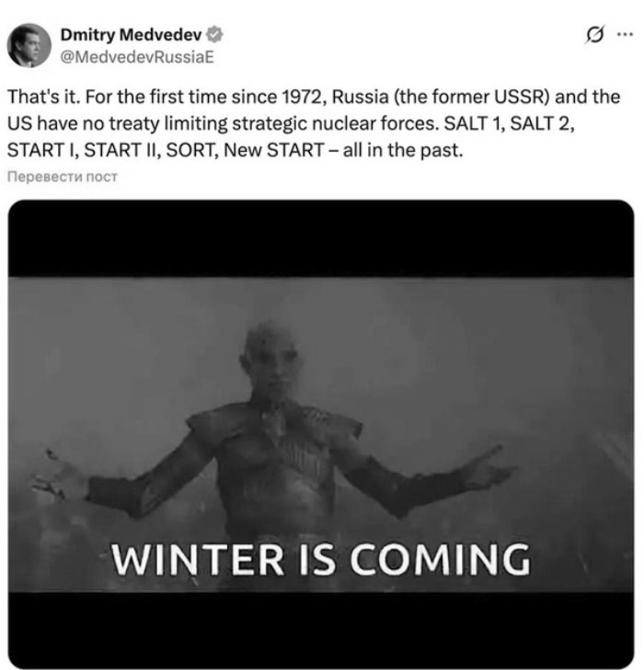Click the opening words That's it
Viewport: 644px width, 670px height.
pos(43,97)
